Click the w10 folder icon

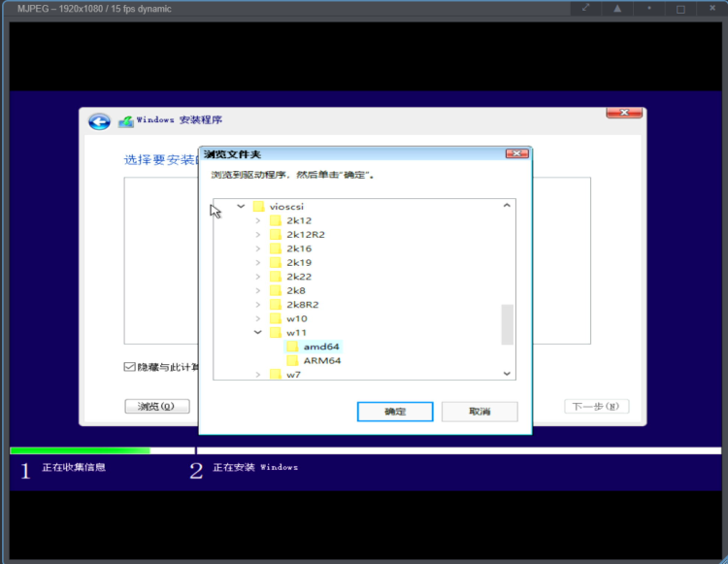coord(276,318)
